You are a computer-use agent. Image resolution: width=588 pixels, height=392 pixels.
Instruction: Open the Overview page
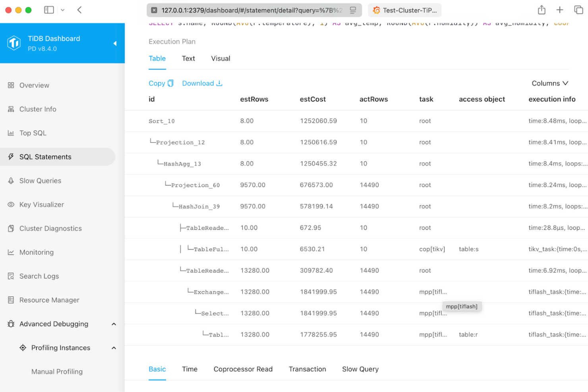(34, 85)
